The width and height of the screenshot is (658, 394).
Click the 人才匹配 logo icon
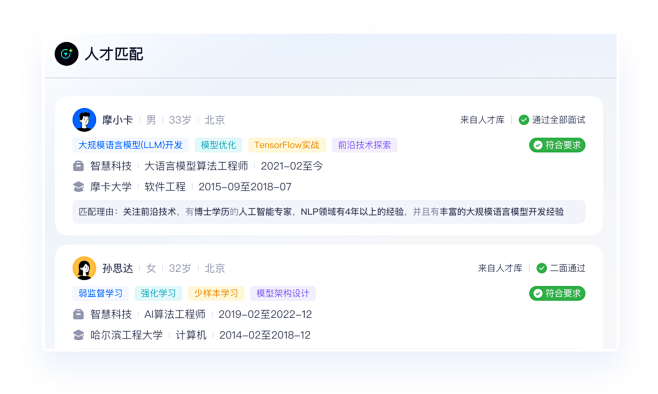[x=66, y=54]
